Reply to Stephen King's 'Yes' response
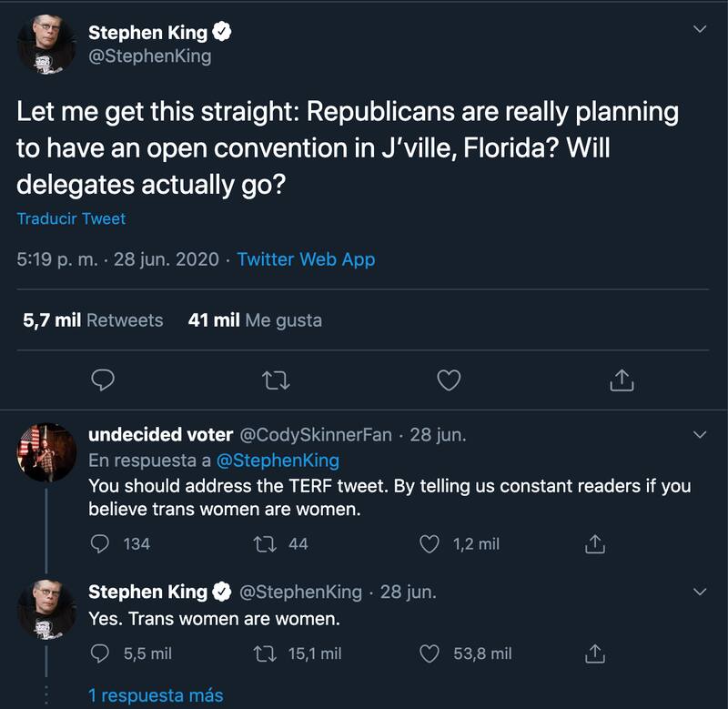 [102, 653]
